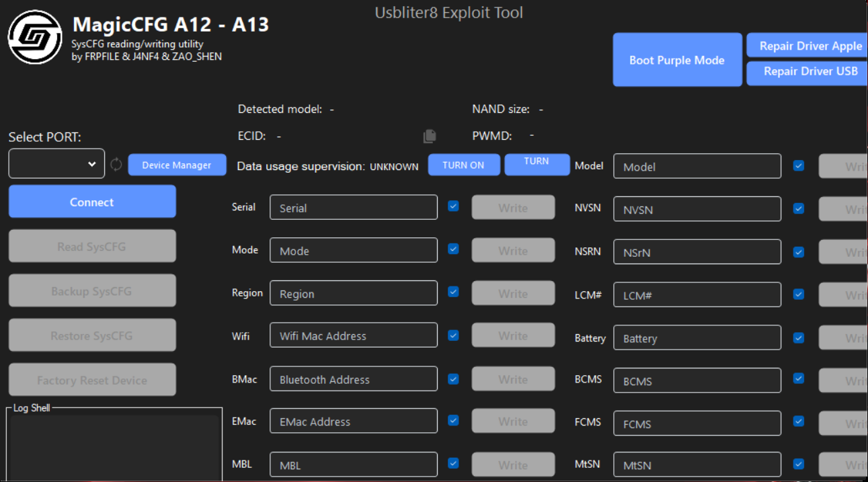Click inside the Log Shell box
Viewport: 868px width, 482px height.
[x=114, y=447]
